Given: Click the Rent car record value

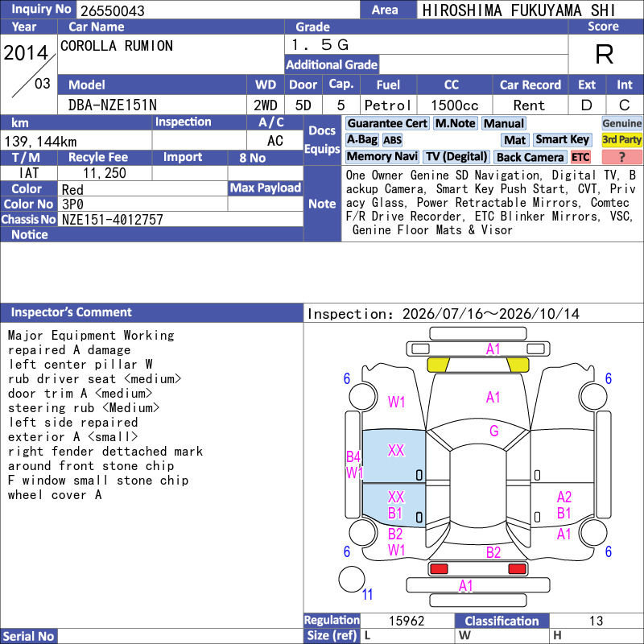Looking at the screenshot, I should click(529, 105).
